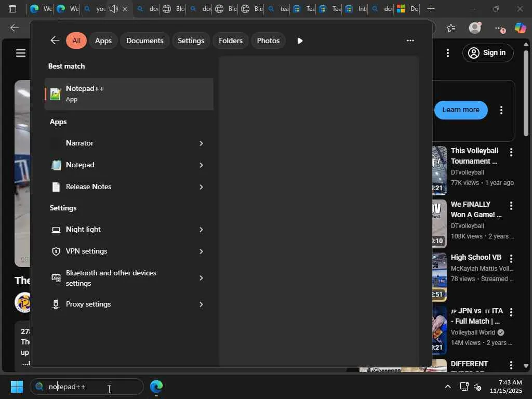Viewport: 532px width, 399px height.
Task: Click the YouTube page vertical scrollbar
Action: [x=526, y=94]
